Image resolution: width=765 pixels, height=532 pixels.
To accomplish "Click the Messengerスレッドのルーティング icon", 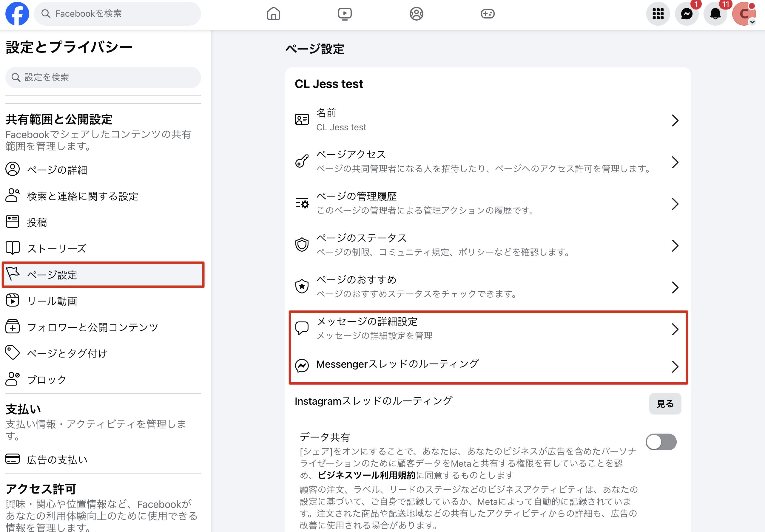I will (302, 366).
